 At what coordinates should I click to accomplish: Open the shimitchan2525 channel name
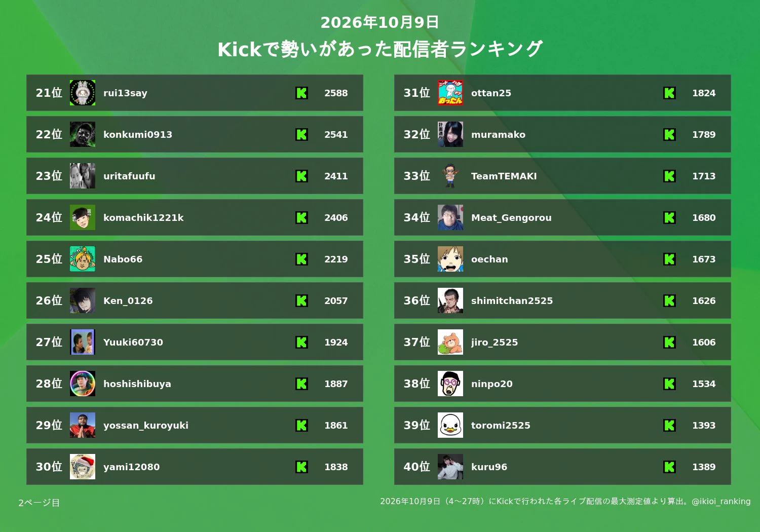(x=512, y=300)
